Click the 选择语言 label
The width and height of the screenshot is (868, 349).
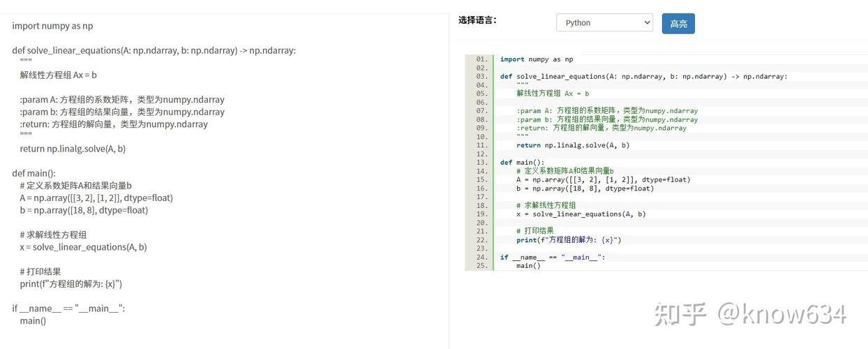478,20
